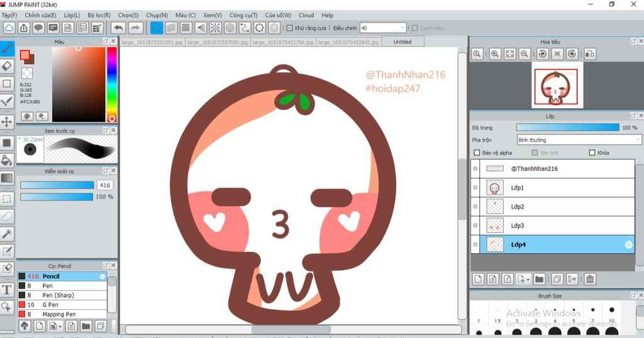The image size is (644, 338).
Task: Select the Text tool
Action: (x=7, y=290)
